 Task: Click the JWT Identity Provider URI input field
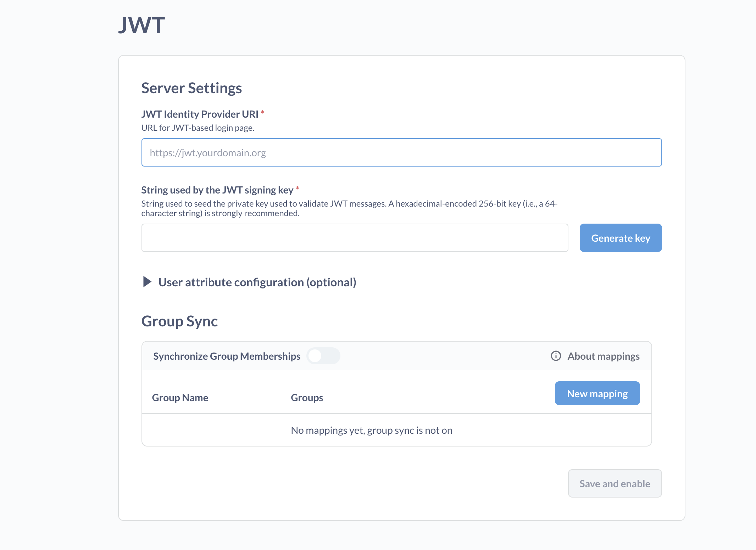point(401,152)
